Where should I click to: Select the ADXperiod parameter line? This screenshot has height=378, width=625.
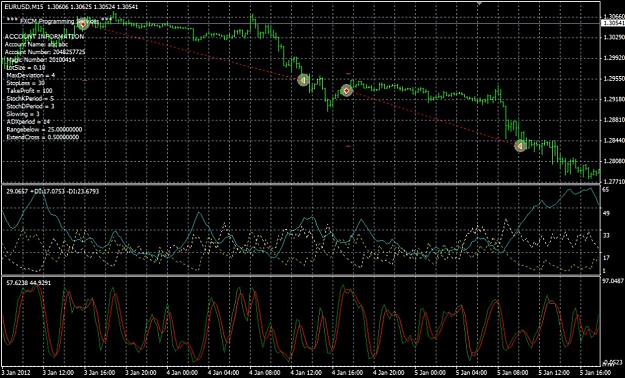click(x=28, y=122)
